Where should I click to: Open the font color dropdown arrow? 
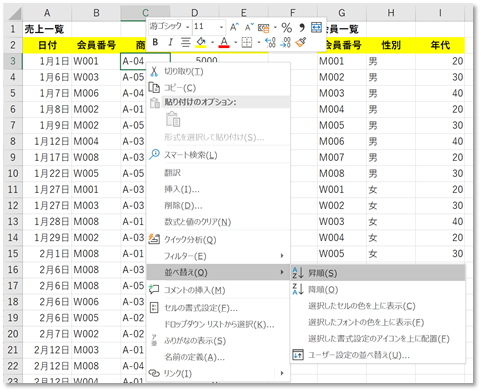(235, 42)
